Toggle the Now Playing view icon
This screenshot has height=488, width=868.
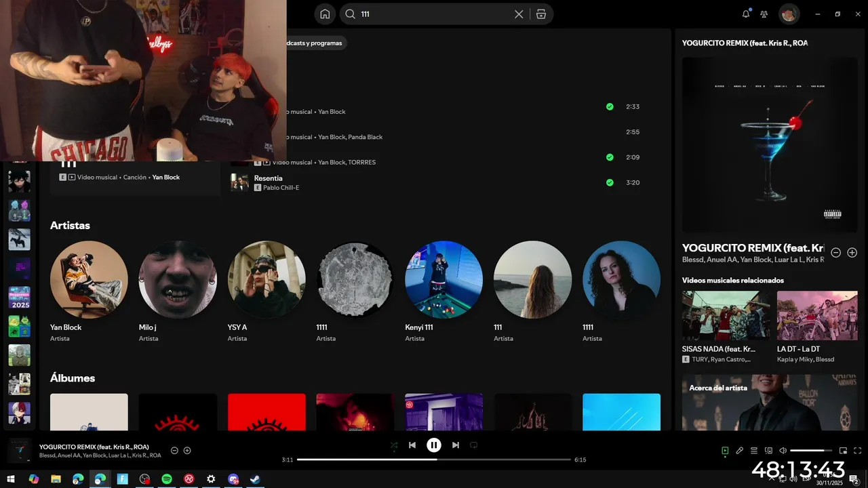tap(725, 451)
